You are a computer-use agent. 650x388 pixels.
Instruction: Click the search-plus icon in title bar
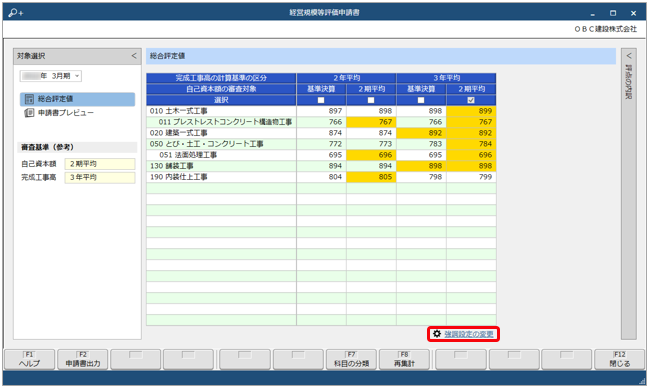[x=15, y=13]
